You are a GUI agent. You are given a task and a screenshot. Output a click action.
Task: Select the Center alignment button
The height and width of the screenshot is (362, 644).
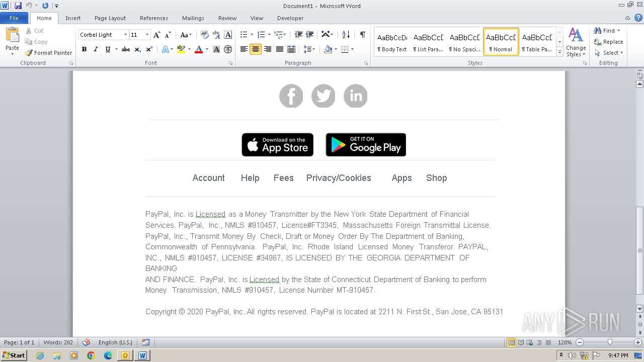coord(256,49)
